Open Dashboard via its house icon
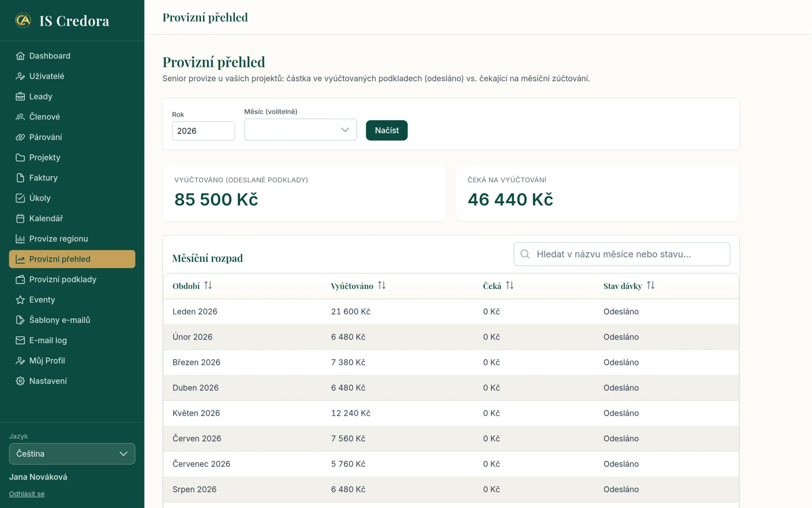 [x=20, y=56]
